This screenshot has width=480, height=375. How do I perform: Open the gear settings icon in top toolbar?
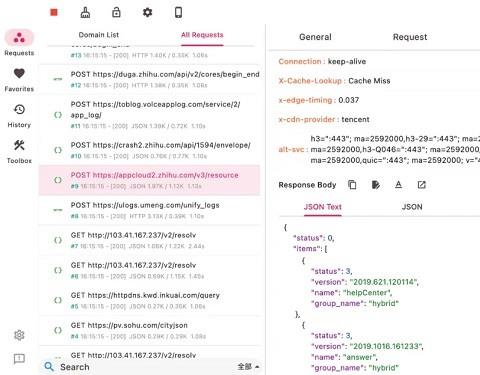point(147,12)
